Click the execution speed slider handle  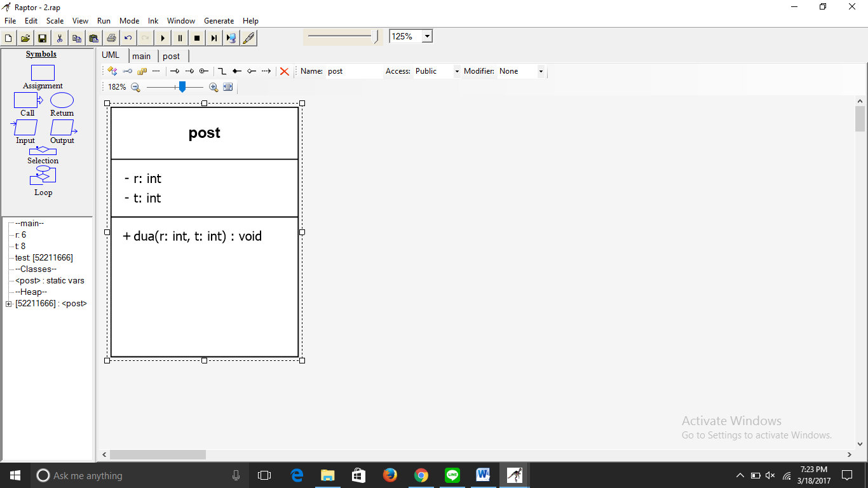[x=376, y=37]
